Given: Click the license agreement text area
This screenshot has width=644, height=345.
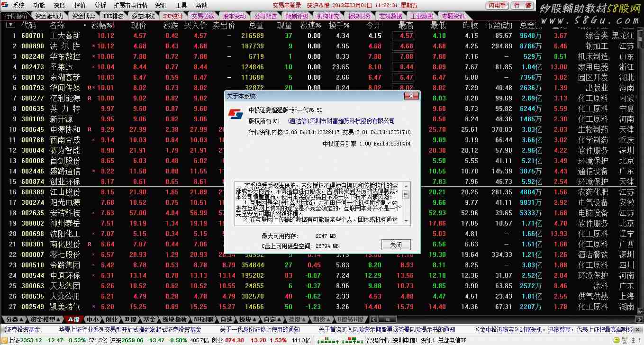Looking at the screenshot, I should pos(318,203).
